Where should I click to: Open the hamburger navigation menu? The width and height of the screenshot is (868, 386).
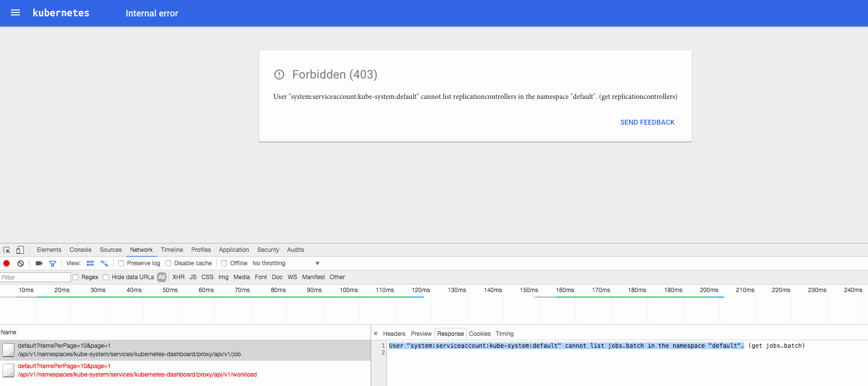pos(15,13)
